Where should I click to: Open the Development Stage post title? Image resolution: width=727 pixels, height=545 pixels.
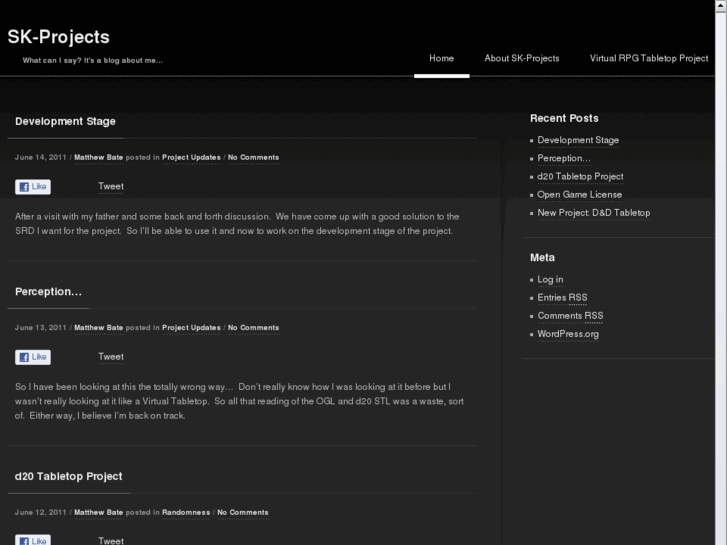65,121
